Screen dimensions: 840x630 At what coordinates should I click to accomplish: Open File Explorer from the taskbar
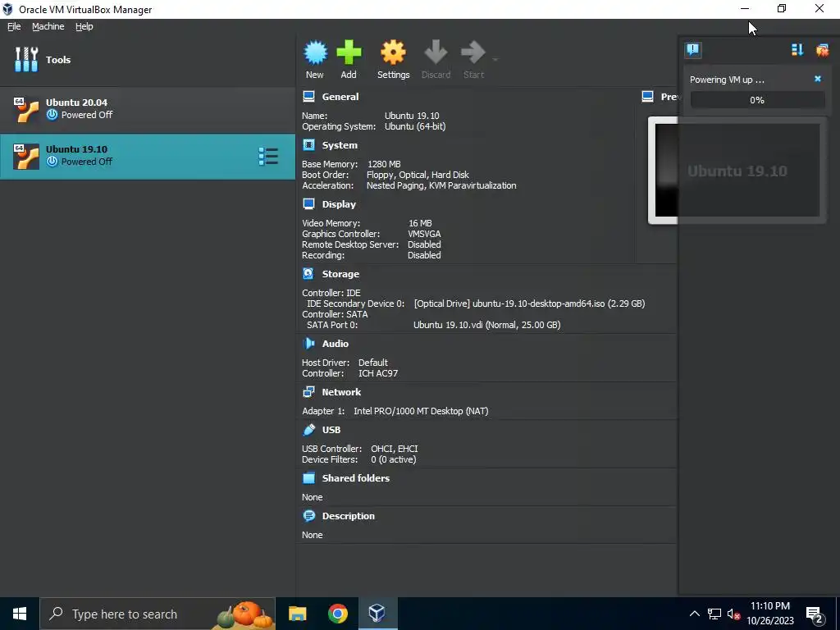click(x=297, y=614)
